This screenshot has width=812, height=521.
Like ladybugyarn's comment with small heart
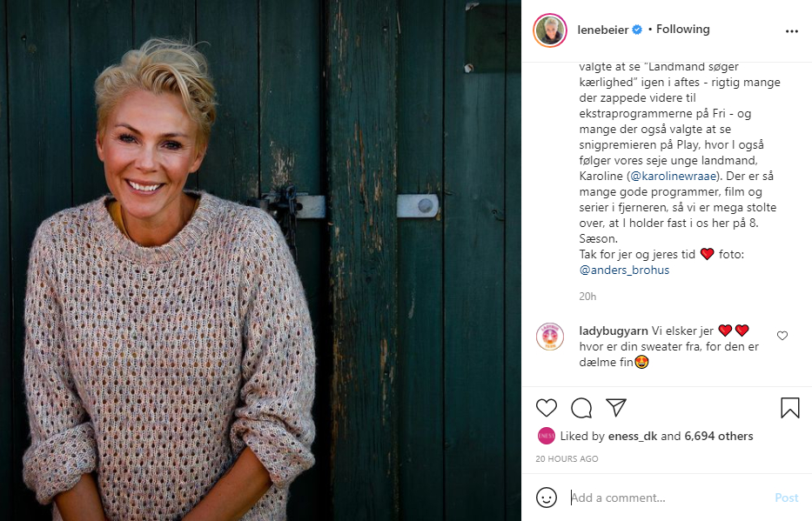782,336
